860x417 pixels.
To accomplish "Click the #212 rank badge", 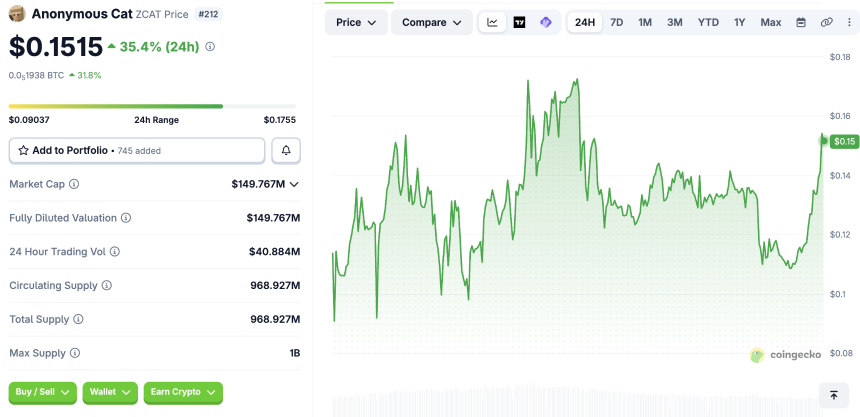I will [x=208, y=14].
